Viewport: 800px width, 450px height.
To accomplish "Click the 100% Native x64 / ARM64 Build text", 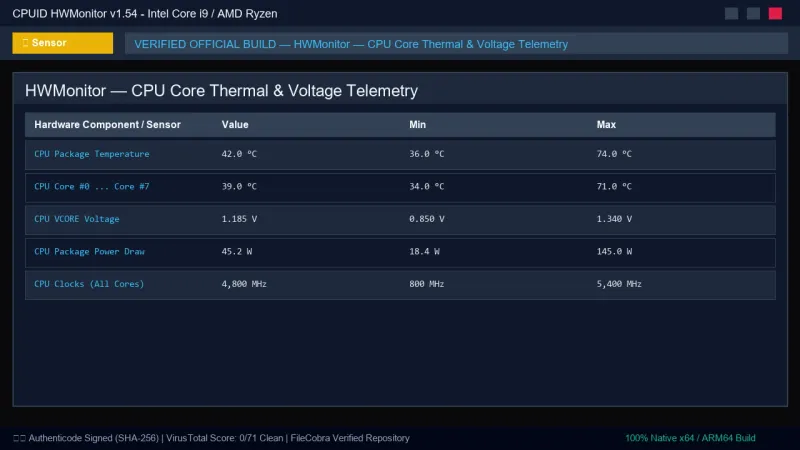I will click(690, 438).
